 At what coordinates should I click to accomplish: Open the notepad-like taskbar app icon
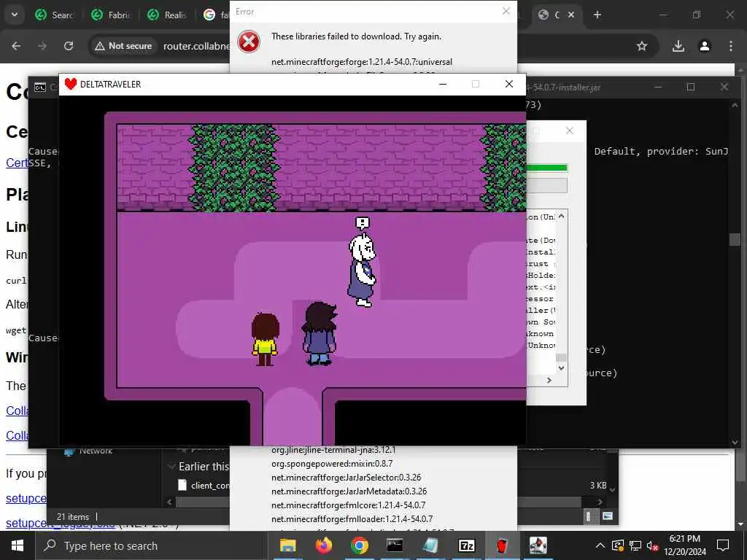430,545
